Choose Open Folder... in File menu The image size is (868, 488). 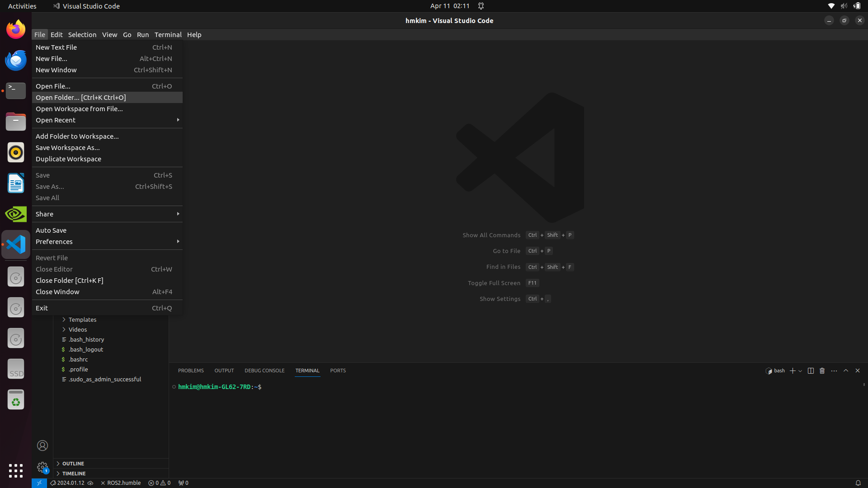click(x=107, y=98)
